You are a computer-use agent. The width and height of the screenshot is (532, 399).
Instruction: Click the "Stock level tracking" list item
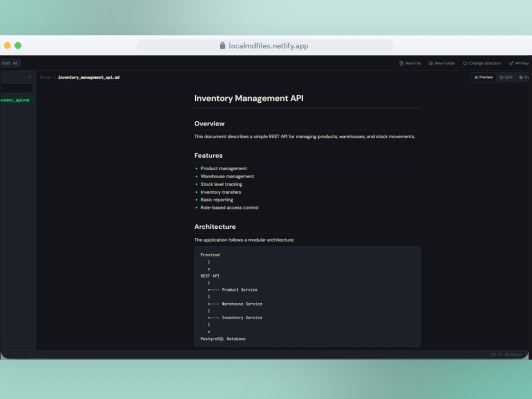tap(221, 184)
